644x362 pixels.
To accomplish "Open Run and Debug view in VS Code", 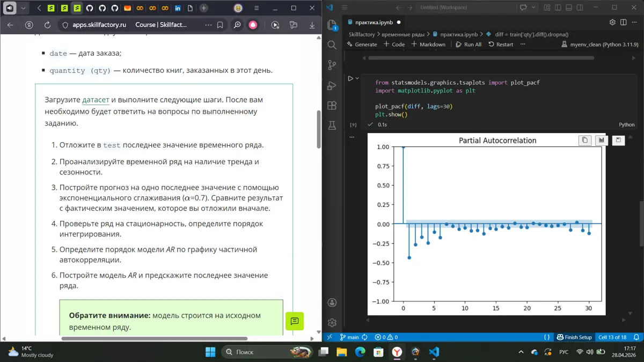I will click(332, 85).
